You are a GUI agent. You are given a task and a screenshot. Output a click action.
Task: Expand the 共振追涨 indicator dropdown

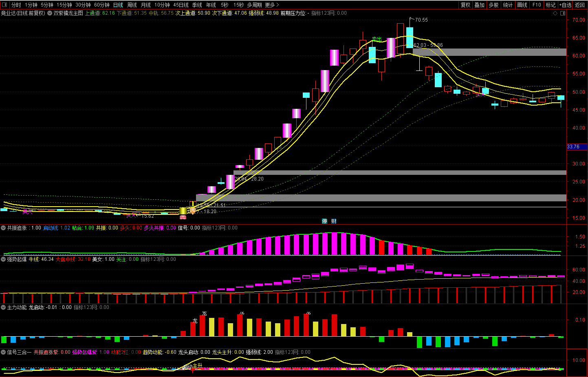(4, 228)
